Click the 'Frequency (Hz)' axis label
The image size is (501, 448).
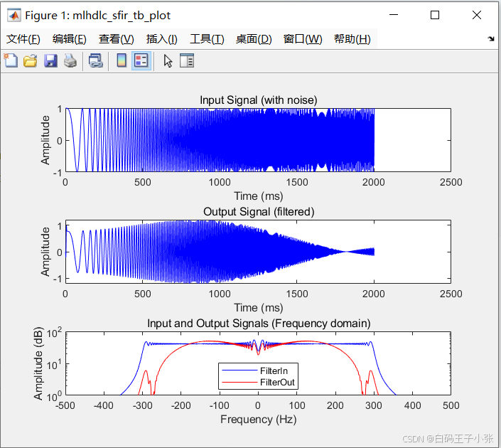[x=259, y=420]
